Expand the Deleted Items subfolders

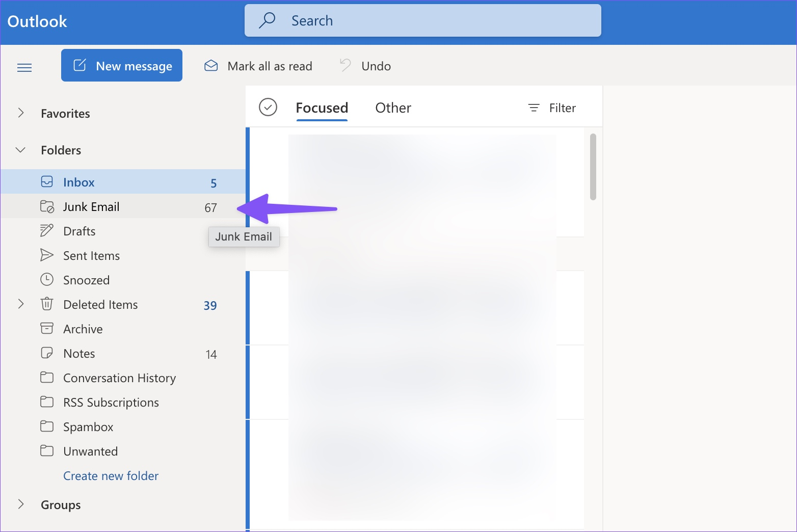pos(21,304)
